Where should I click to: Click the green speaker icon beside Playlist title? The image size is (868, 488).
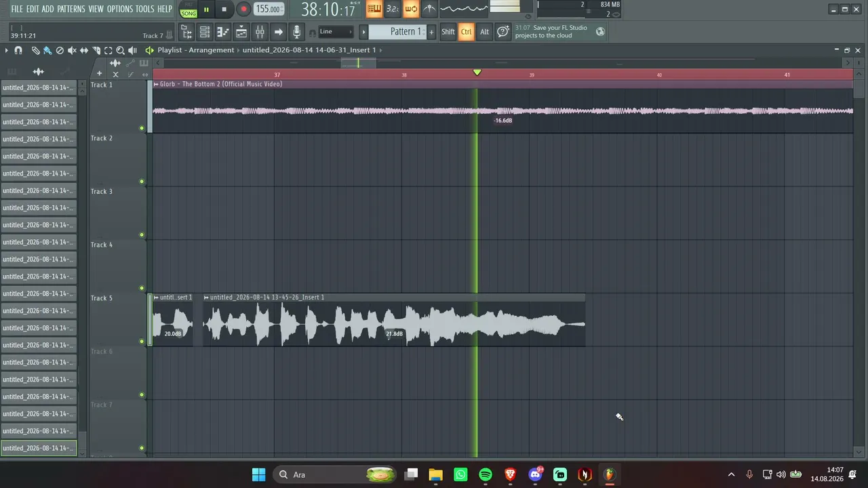pyautogui.click(x=149, y=50)
